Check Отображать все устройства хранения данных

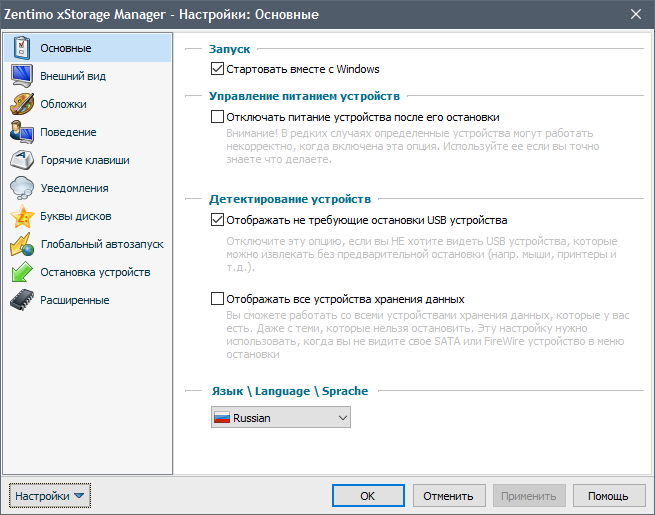pyautogui.click(x=217, y=299)
